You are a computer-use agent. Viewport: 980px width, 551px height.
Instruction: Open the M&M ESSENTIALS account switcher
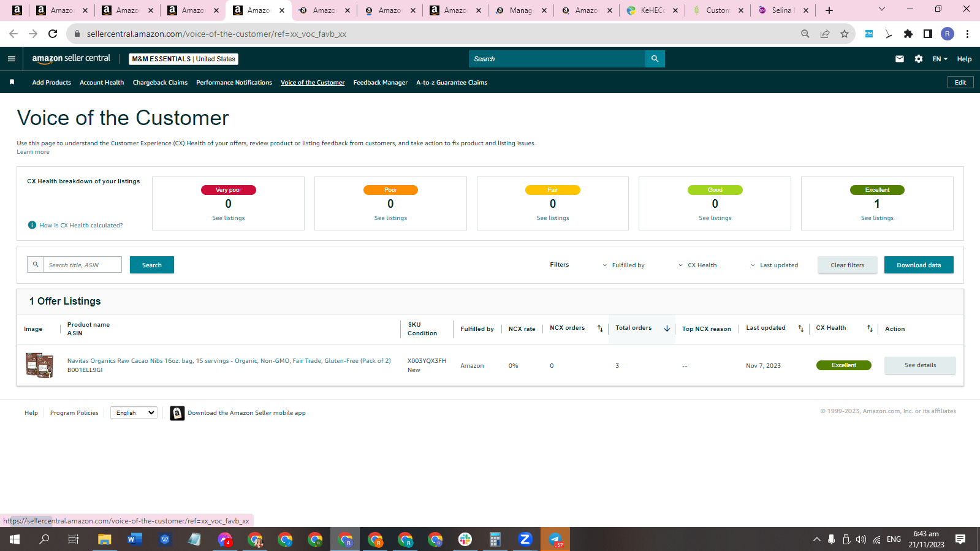click(183, 59)
